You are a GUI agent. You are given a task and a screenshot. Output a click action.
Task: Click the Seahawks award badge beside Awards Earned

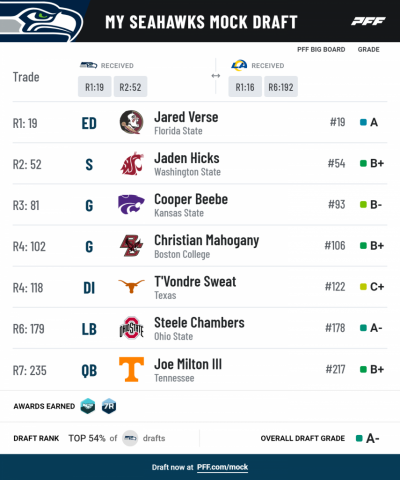click(x=88, y=406)
